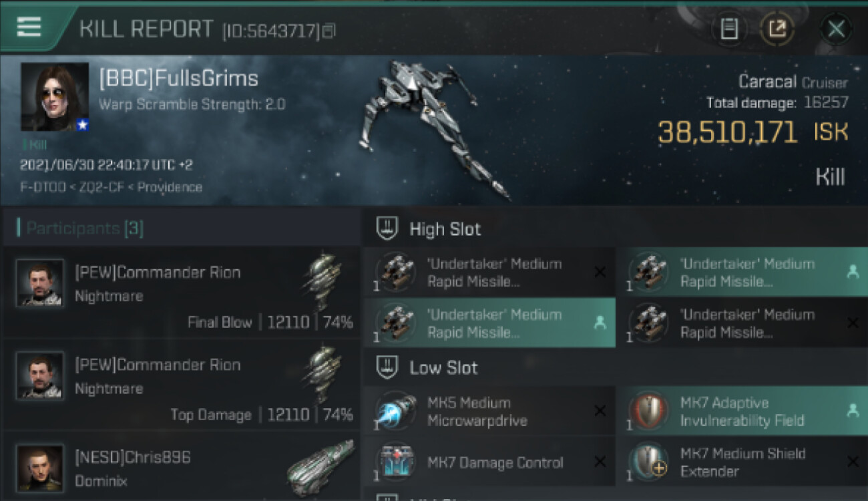Image resolution: width=868 pixels, height=501 pixels.
Task: Open Commander Rion Final Blow participant entry
Action: 180,292
